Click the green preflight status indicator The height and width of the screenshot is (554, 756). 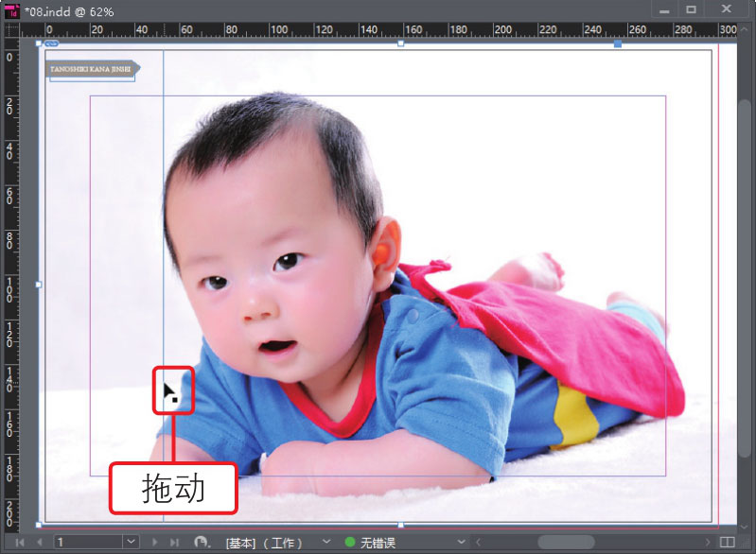tap(349, 543)
